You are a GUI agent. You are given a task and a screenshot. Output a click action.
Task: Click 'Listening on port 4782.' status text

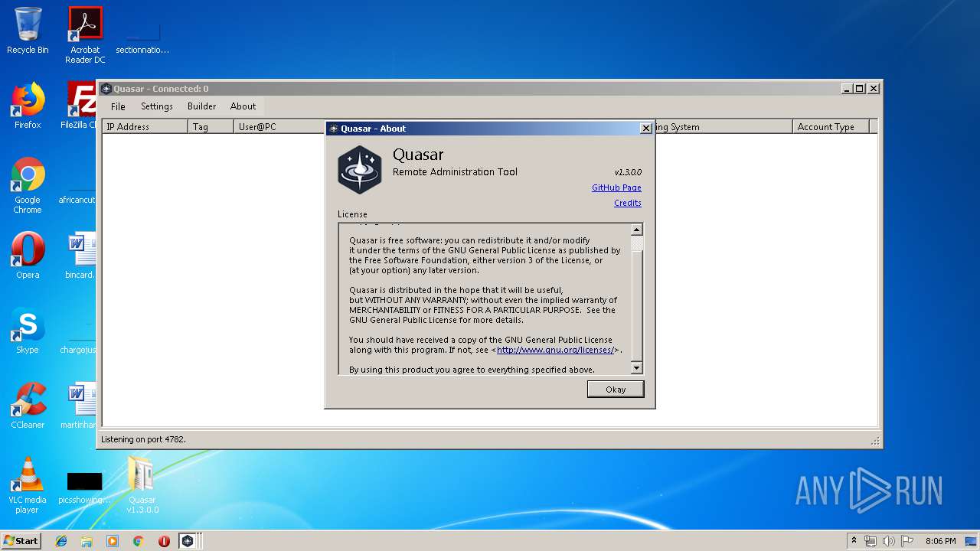click(144, 439)
